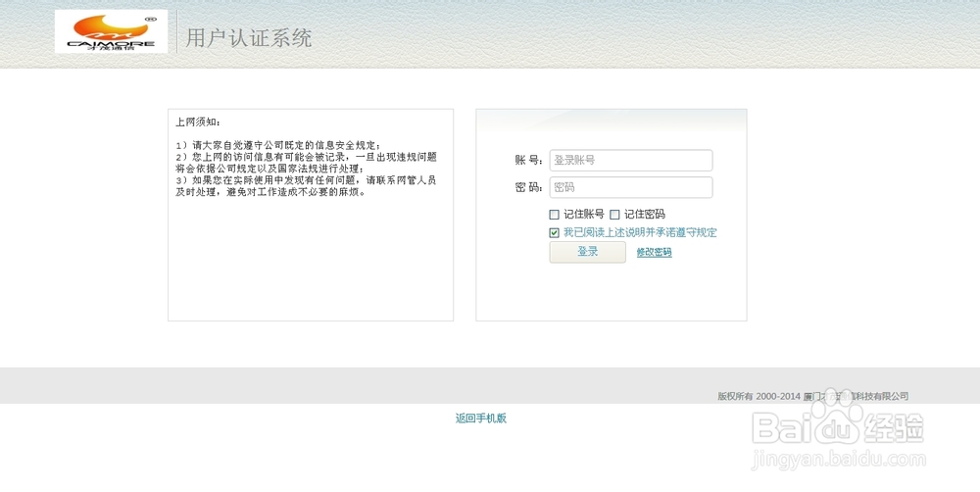Click the 账号 field label

pyautogui.click(x=528, y=160)
